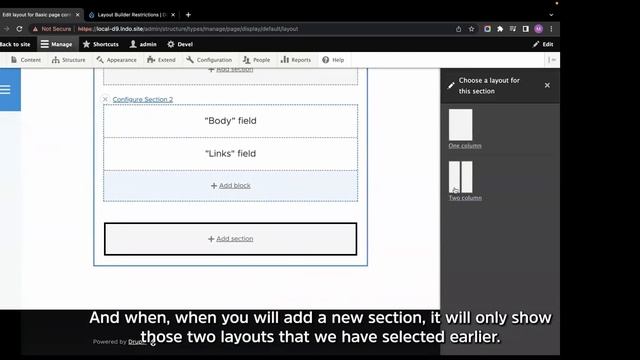Screen dimensions: 640x360
Task: Close the Layout Builder Restrictions tab
Action: 173,15
